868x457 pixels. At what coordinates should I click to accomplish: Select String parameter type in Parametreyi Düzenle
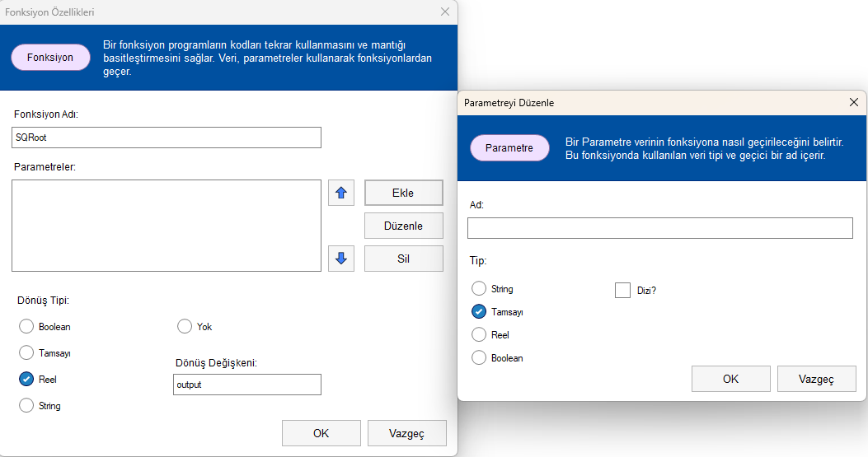click(x=479, y=289)
